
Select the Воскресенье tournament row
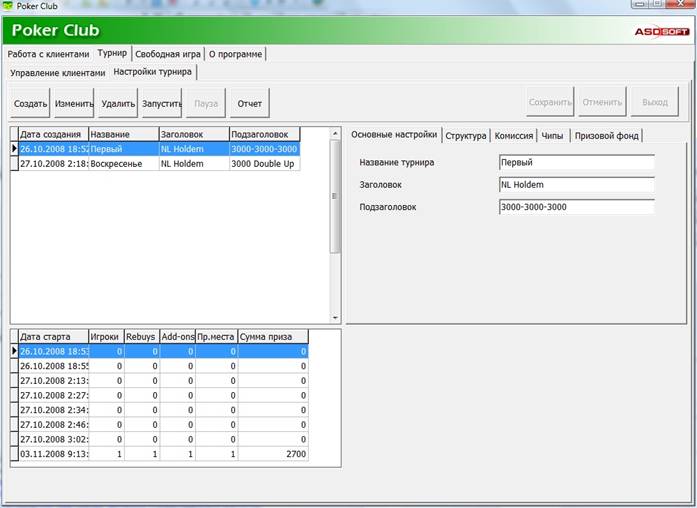[122, 163]
